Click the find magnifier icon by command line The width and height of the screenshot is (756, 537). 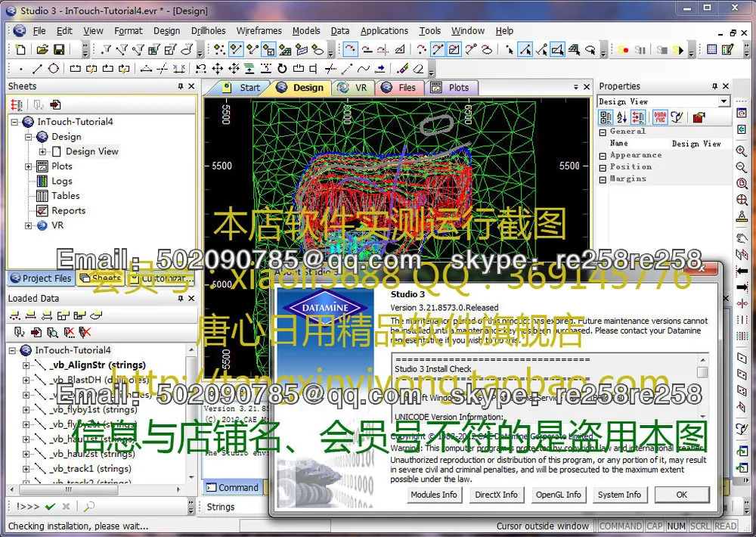[x=89, y=506]
